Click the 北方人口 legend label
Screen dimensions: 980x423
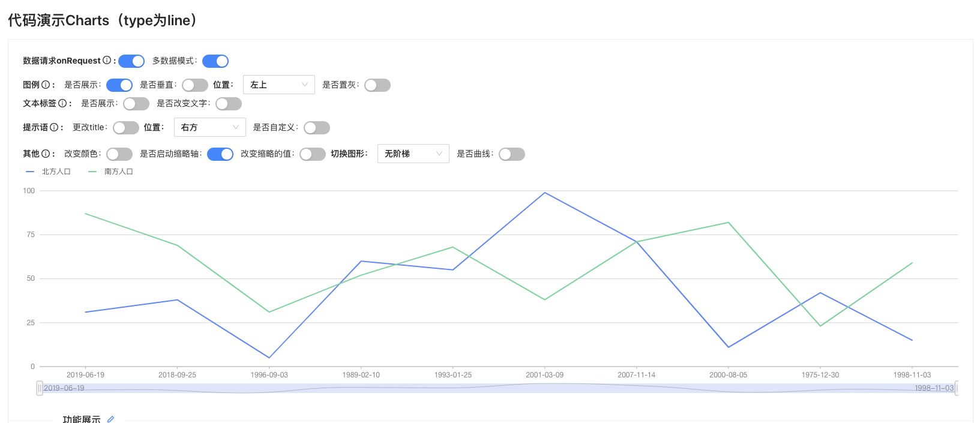56,172
